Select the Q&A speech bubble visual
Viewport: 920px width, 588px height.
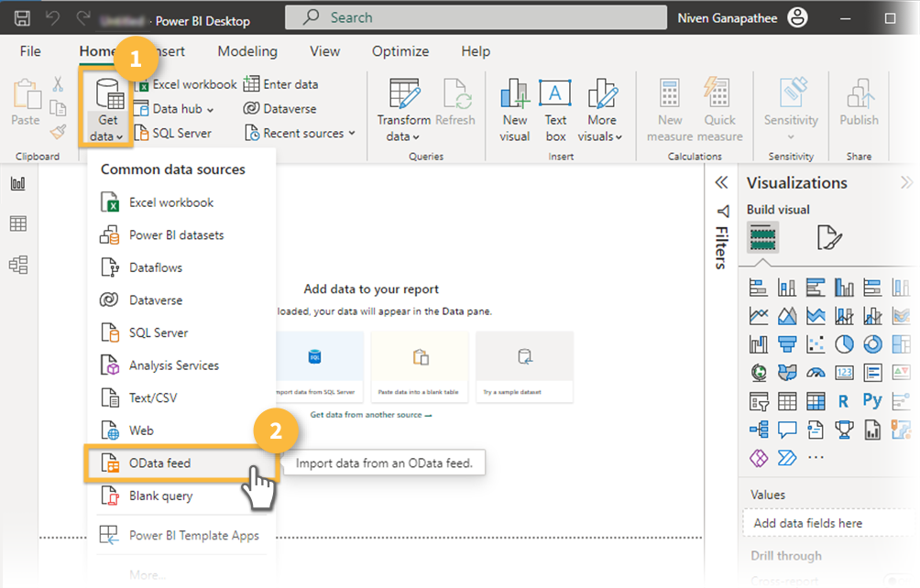tap(787, 430)
